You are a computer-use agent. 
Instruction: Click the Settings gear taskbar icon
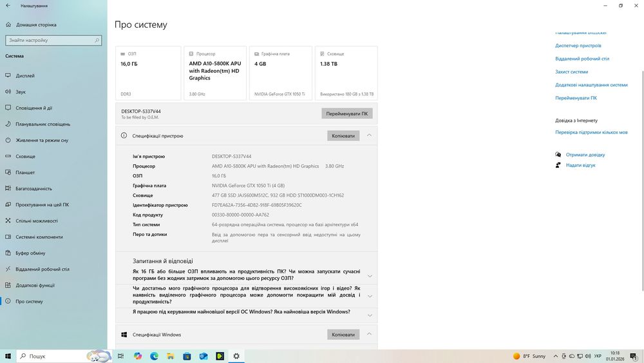tap(236, 356)
